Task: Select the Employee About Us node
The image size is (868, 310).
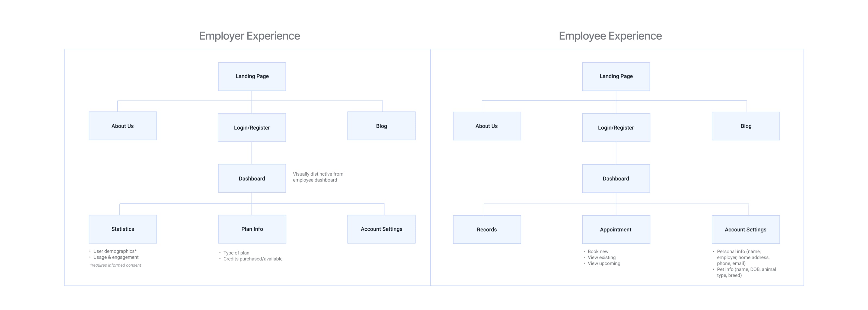Action: pos(487,126)
